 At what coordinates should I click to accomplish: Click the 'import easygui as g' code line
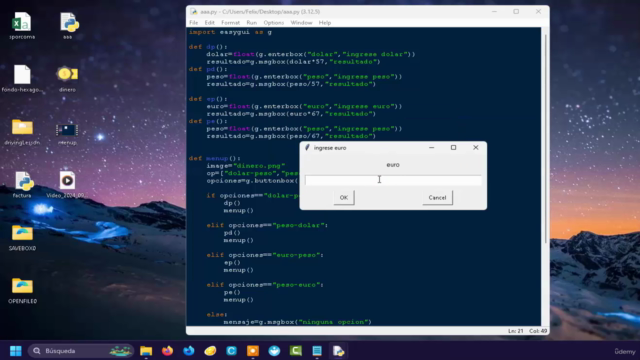coord(230,32)
